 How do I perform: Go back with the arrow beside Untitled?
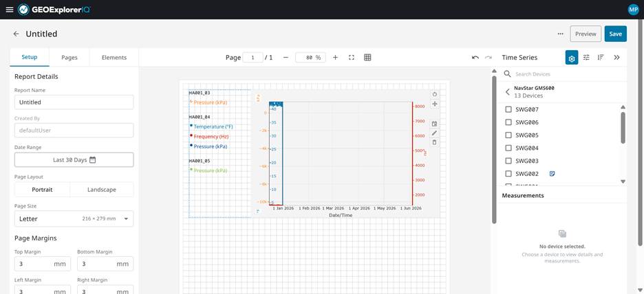[x=16, y=34]
